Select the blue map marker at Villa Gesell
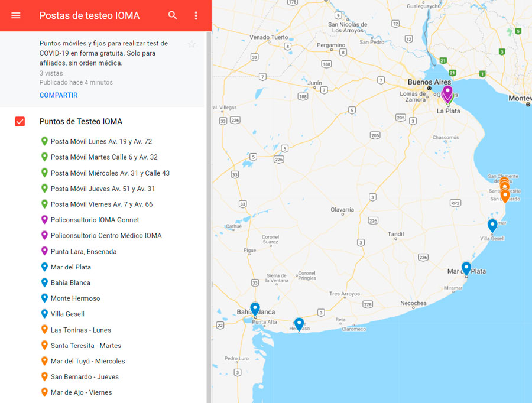This screenshot has width=532, height=403. [492, 226]
